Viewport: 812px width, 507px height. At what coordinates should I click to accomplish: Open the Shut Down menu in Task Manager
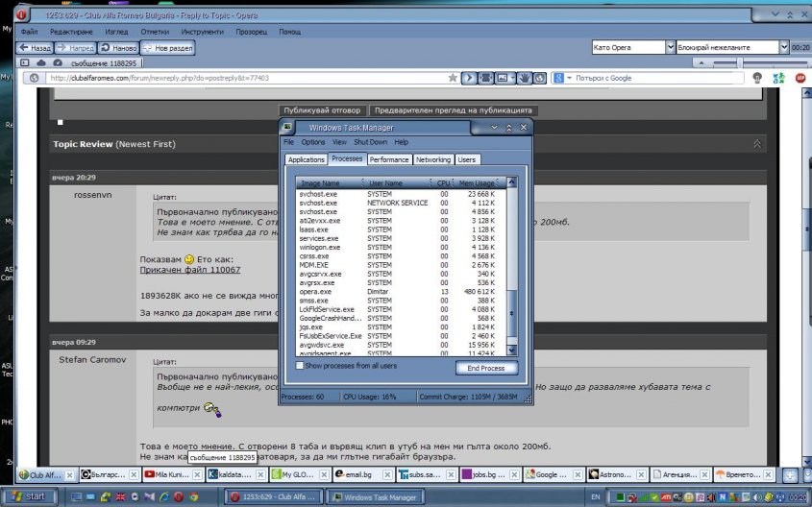coord(370,142)
